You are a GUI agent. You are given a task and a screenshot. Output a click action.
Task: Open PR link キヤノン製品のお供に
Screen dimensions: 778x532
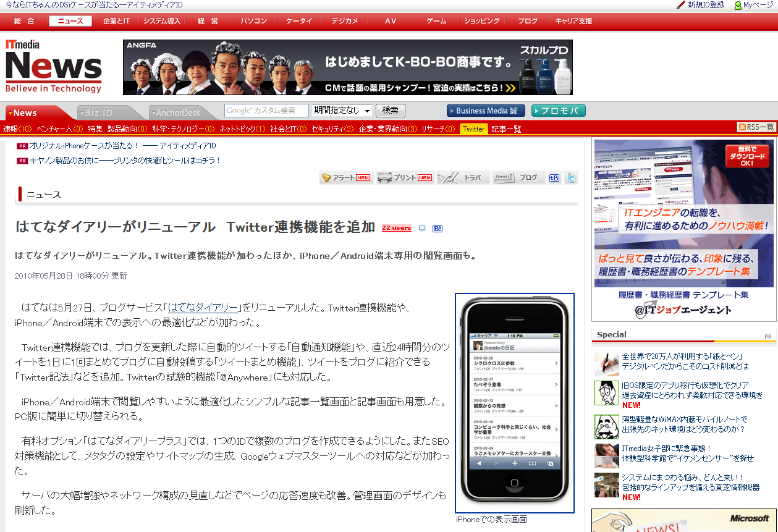(x=125, y=161)
